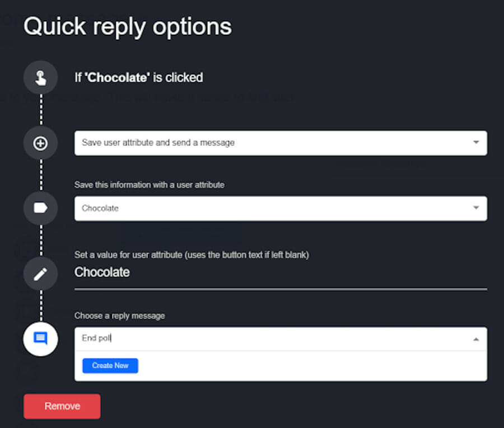The height and width of the screenshot is (428, 504).
Task: Click the arrow on the Chocolate attribute dropdown
Action: (476, 208)
